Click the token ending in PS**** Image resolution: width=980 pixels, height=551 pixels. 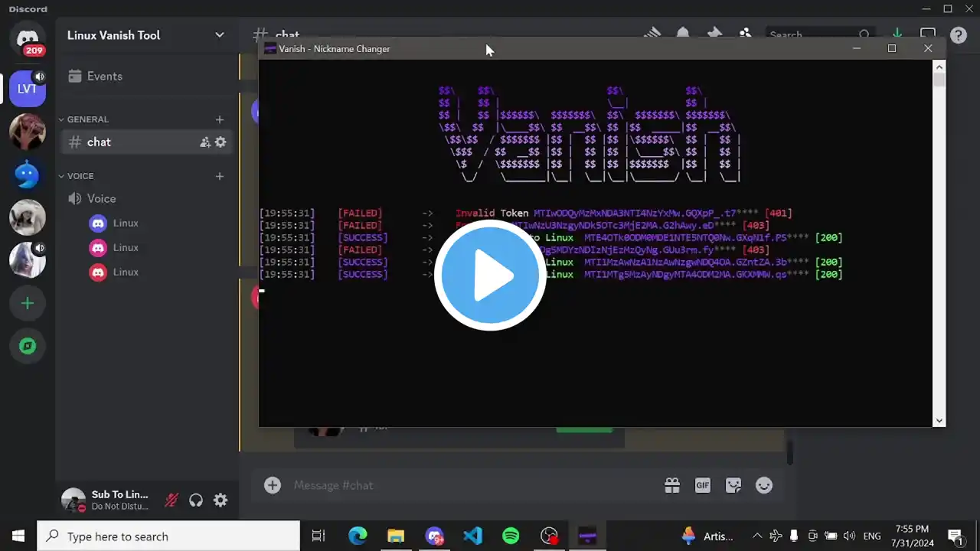[x=696, y=238]
